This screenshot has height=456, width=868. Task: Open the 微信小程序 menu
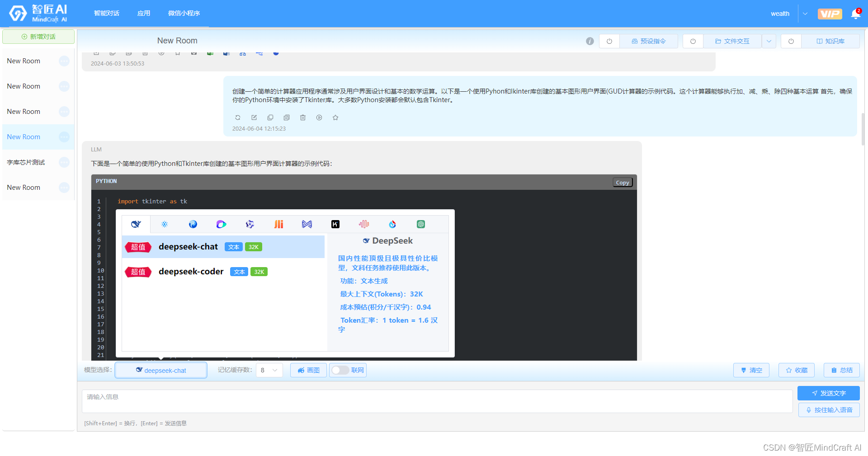pyautogui.click(x=184, y=14)
